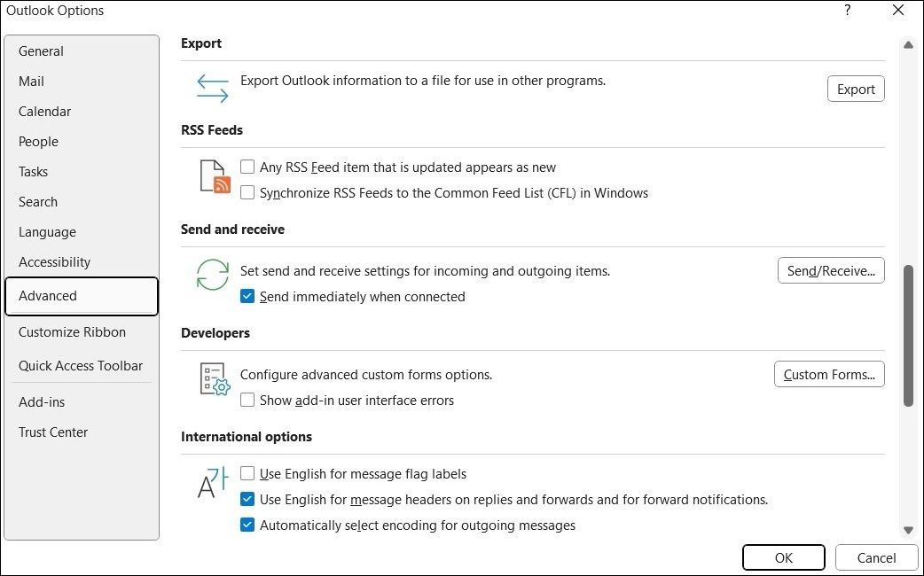Click the scrollbar down arrow

[909, 530]
